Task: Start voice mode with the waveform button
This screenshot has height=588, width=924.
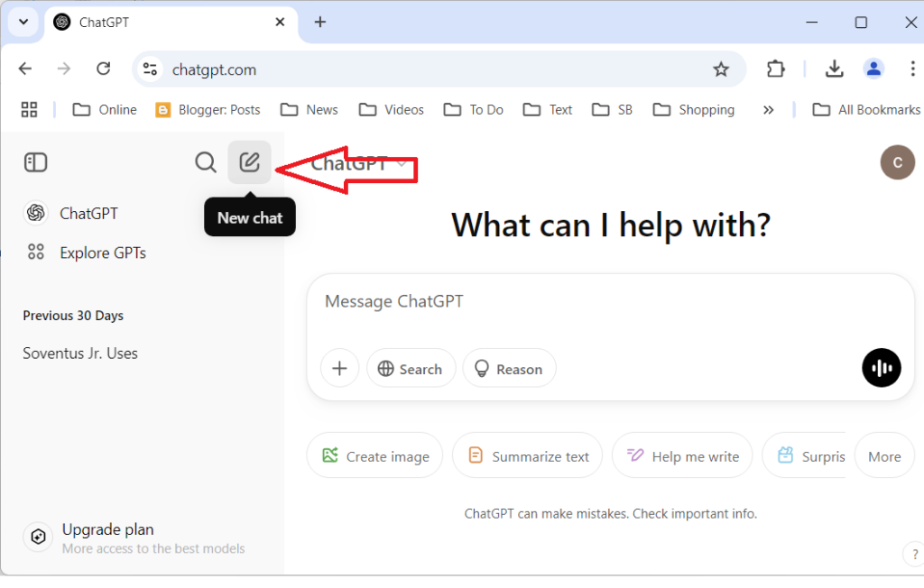Action: [x=881, y=368]
